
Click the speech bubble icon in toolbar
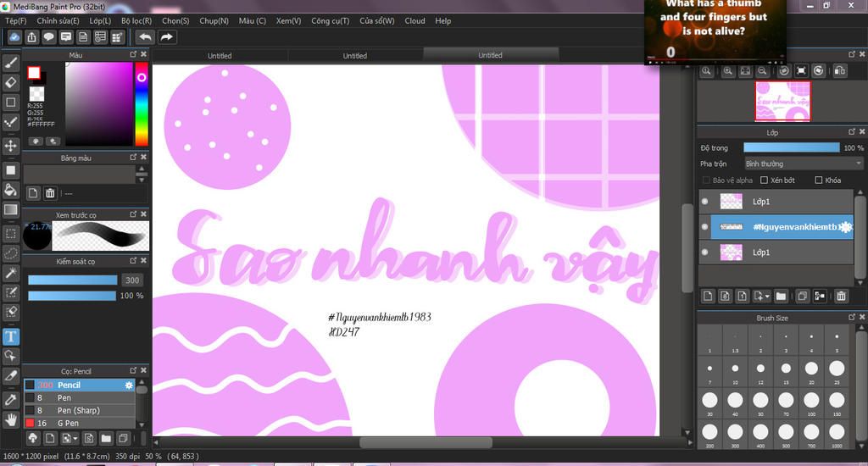[x=48, y=37]
